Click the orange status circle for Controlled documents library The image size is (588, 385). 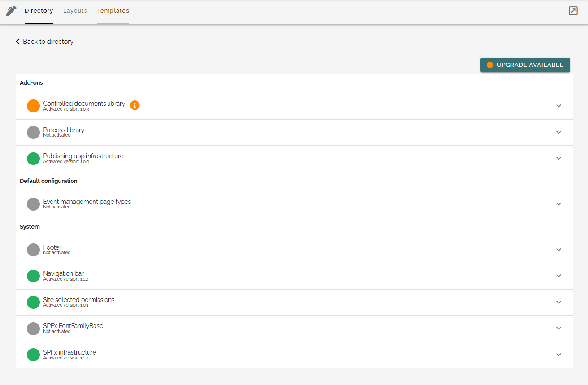[33, 106]
